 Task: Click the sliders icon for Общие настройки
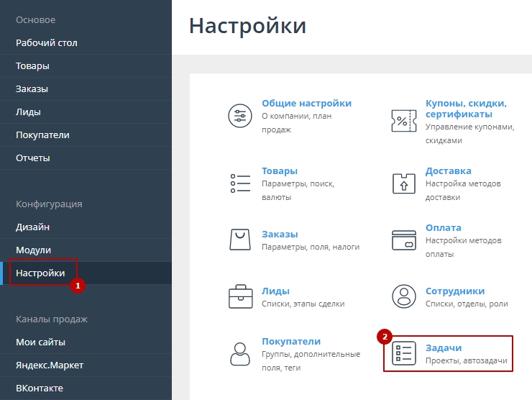pyautogui.click(x=239, y=116)
